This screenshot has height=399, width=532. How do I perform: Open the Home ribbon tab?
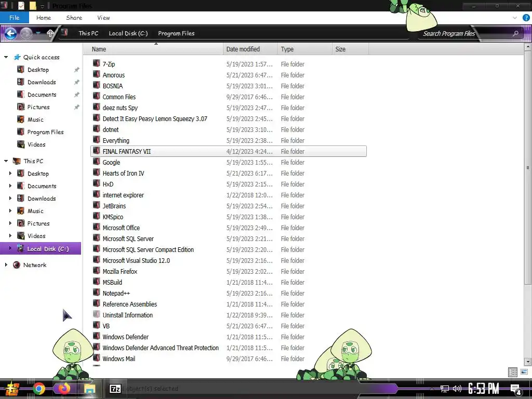(44, 18)
